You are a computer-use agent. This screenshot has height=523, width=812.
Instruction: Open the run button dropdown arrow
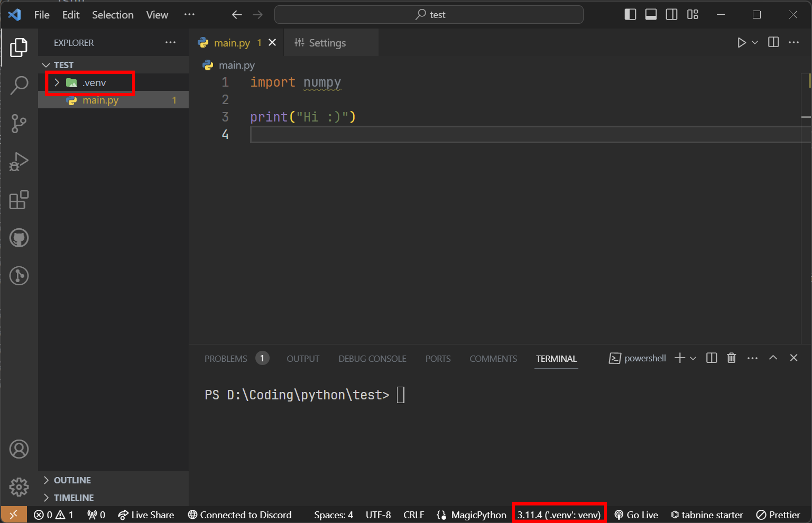pyautogui.click(x=755, y=43)
